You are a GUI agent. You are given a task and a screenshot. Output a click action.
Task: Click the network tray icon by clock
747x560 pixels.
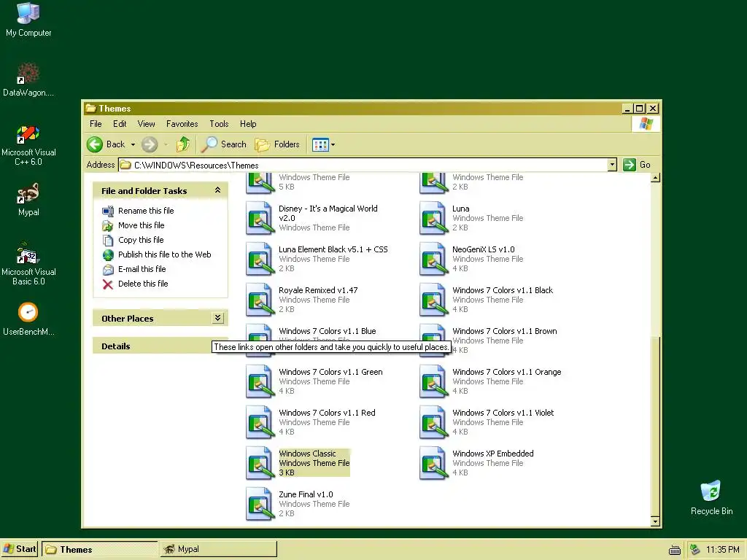[695, 550]
